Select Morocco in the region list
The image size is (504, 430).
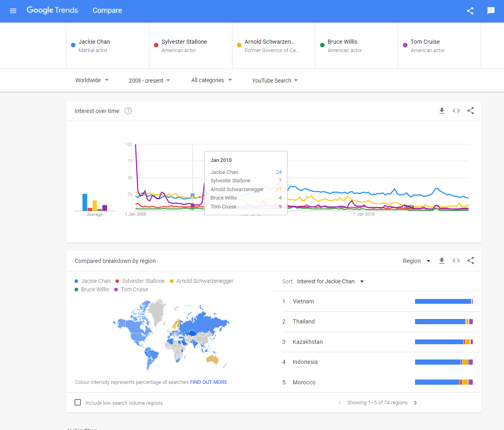tap(304, 382)
